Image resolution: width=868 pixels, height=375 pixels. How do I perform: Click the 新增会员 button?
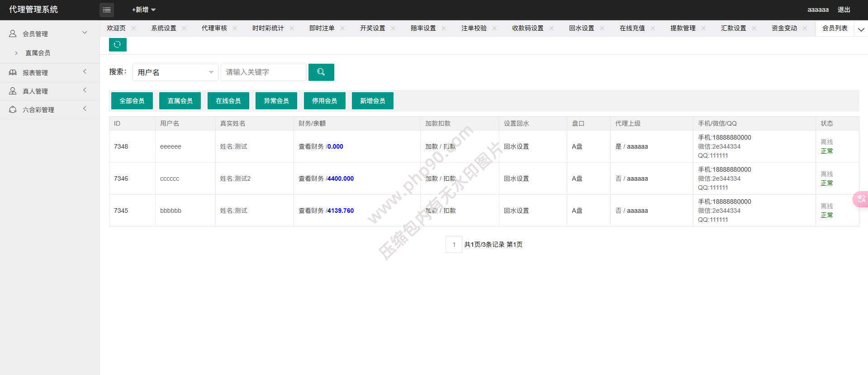372,101
